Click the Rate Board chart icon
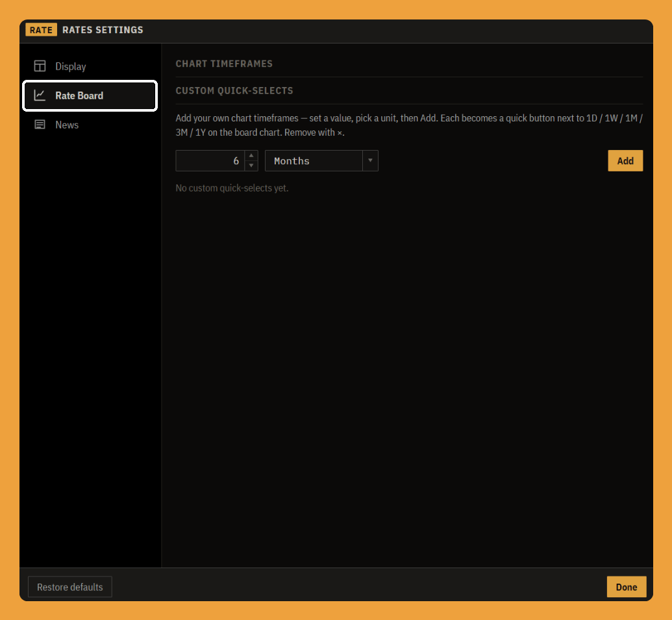 point(40,95)
